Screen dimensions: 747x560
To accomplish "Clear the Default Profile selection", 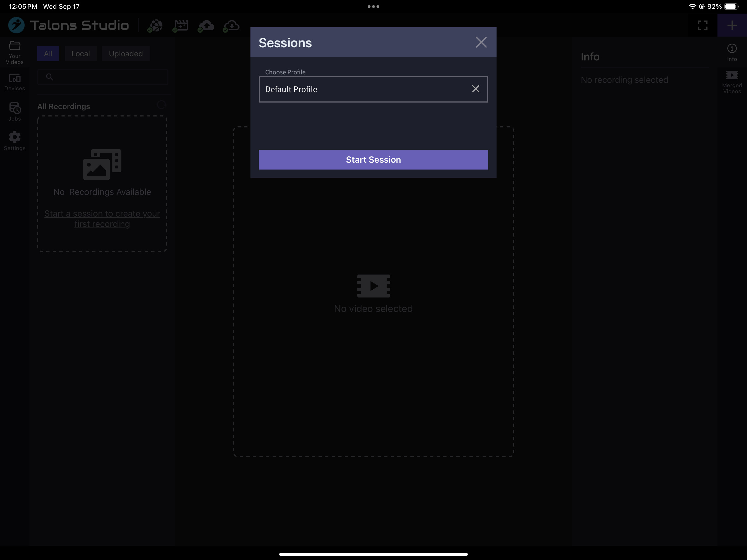I will [x=475, y=89].
